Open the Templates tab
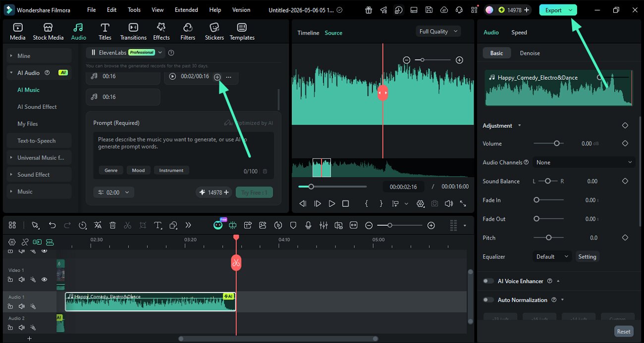This screenshot has height=343, width=644. (242, 32)
